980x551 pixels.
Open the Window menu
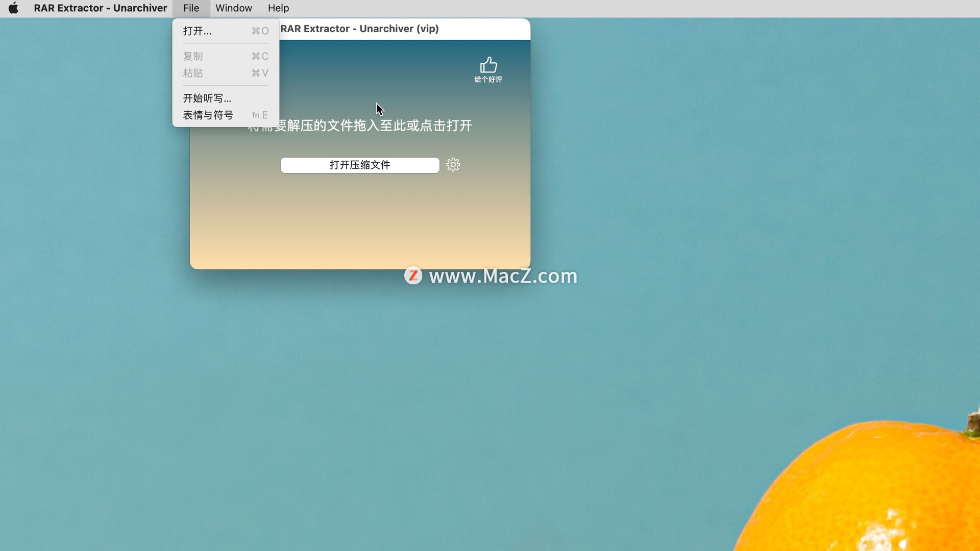click(234, 8)
